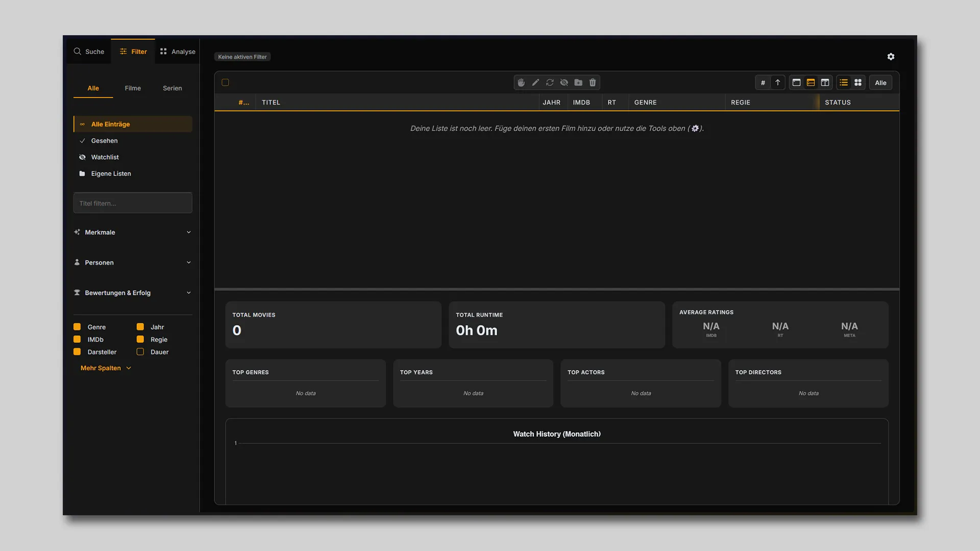This screenshot has height=551, width=980.
Task: Click the hand icon in the toolbar
Action: pyautogui.click(x=521, y=83)
